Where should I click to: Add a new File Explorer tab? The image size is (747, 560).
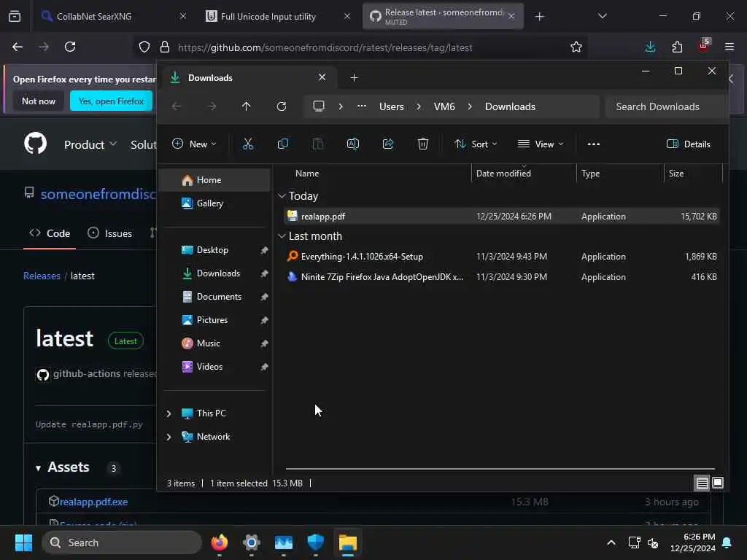pyautogui.click(x=354, y=77)
